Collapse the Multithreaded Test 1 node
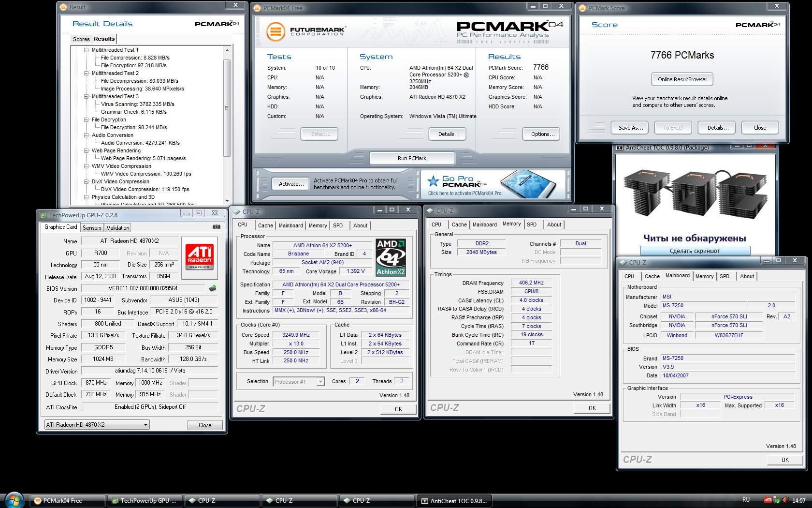The image size is (812, 508). (x=87, y=50)
